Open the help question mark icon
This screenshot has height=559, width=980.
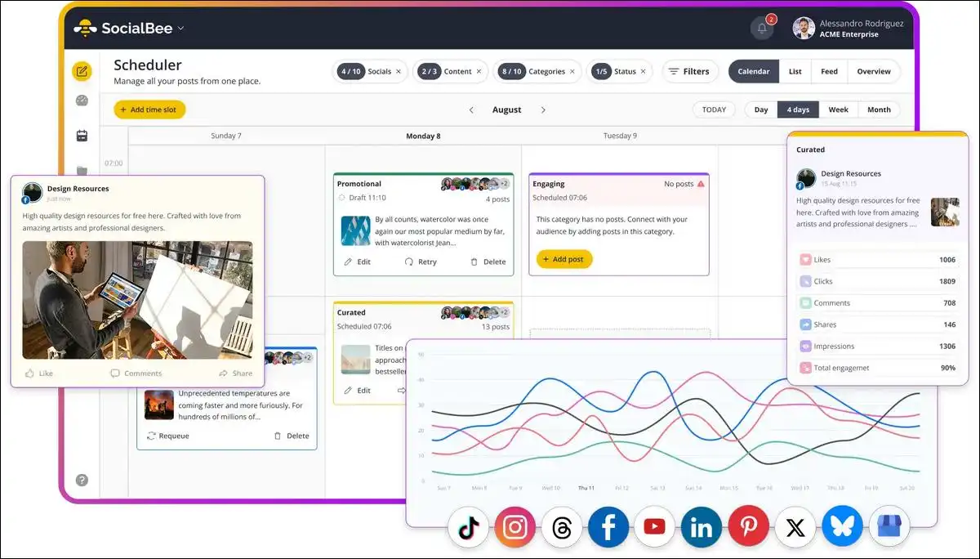[82, 480]
